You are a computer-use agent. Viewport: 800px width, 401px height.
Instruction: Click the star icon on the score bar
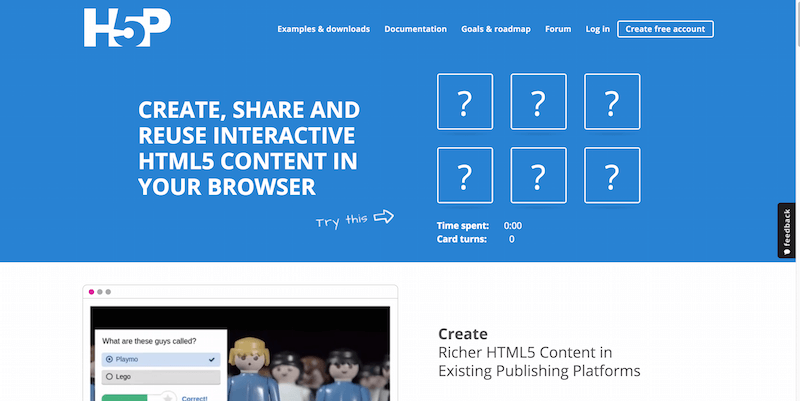tap(167, 397)
